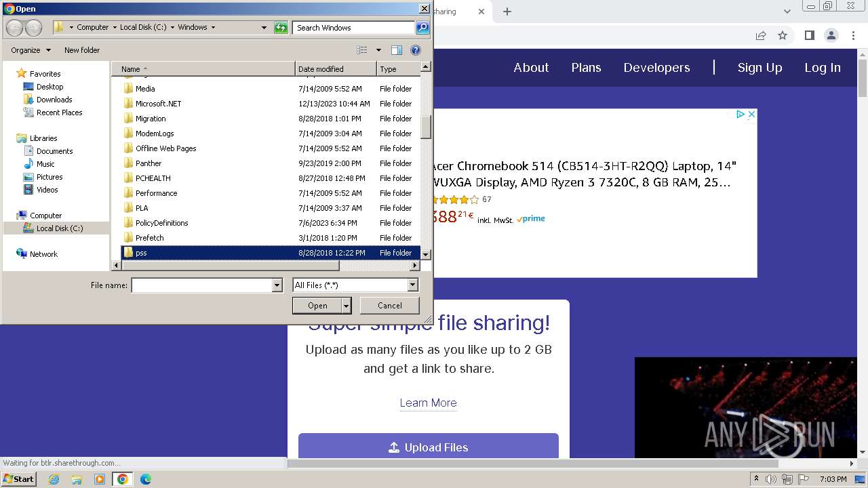Sort files by the Date modified column

tap(336, 69)
